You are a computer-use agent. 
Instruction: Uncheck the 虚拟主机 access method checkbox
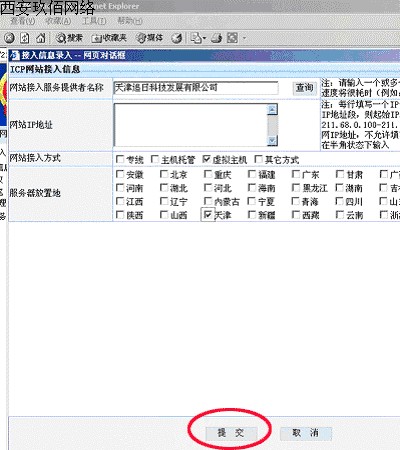[x=207, y=159]
